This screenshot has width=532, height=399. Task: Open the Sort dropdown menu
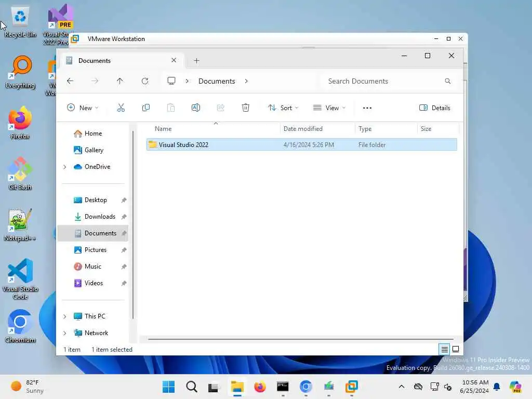tap(283, 108)
